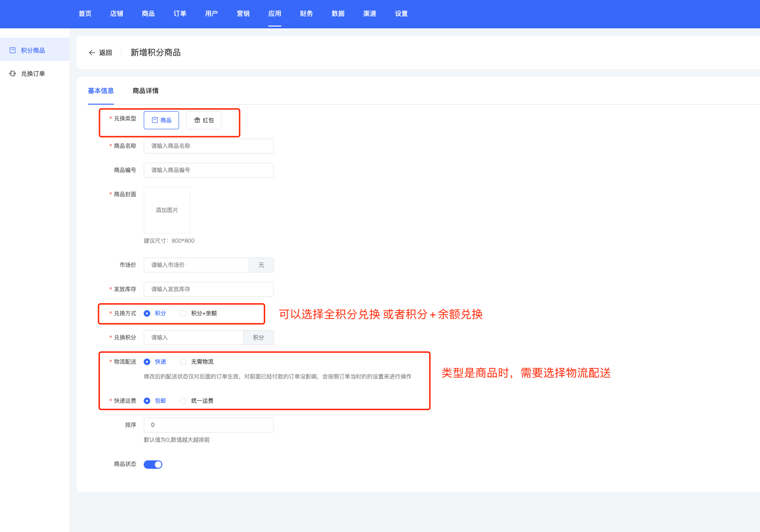Select the 红包 gift exchange type

(x=204, y=120)
